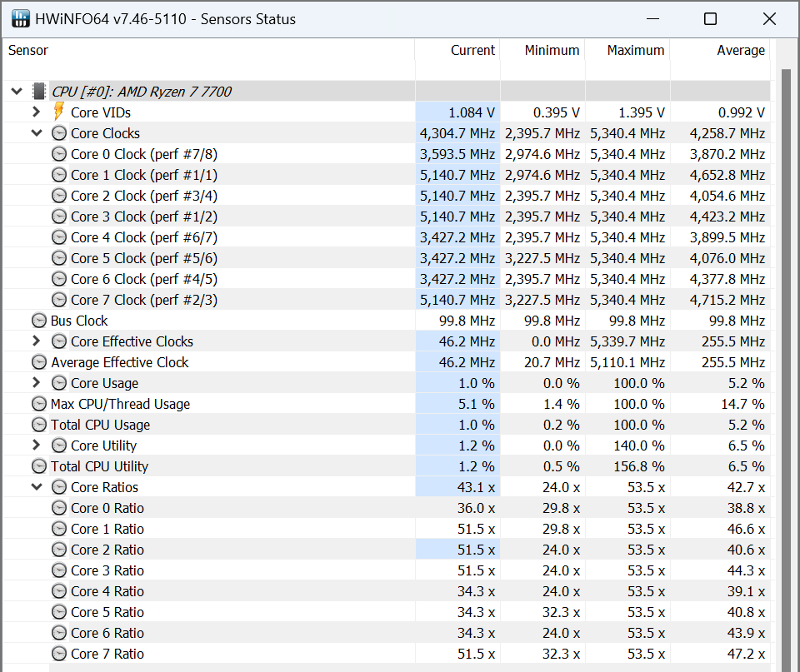This screenshot has width=800, height=672.
Task: Expand the Core VIDs row
Action: click(36, 112)
